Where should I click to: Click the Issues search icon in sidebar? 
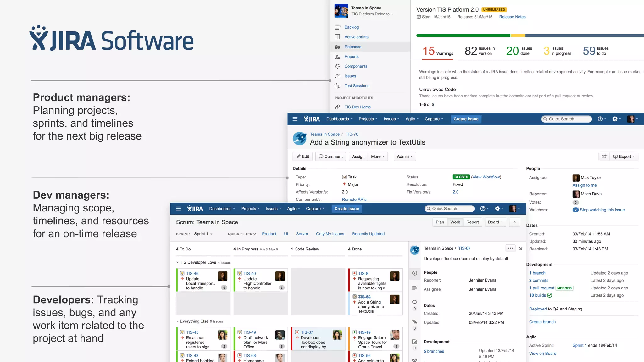click(337, 76)
